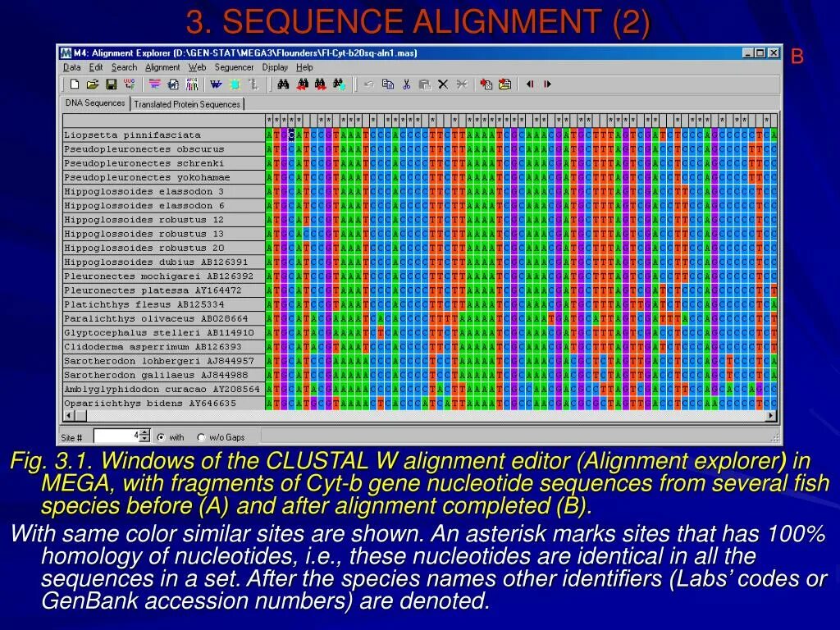Open the Web menu
840x630 pixels.
point(197,67)
